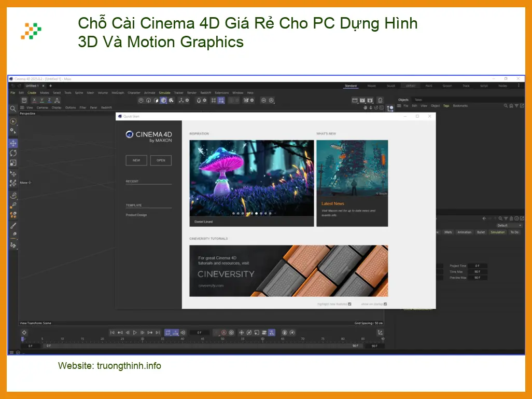
Task: Click the Objects manager hamburger menu icon
Action: click(x=399, y=106)
